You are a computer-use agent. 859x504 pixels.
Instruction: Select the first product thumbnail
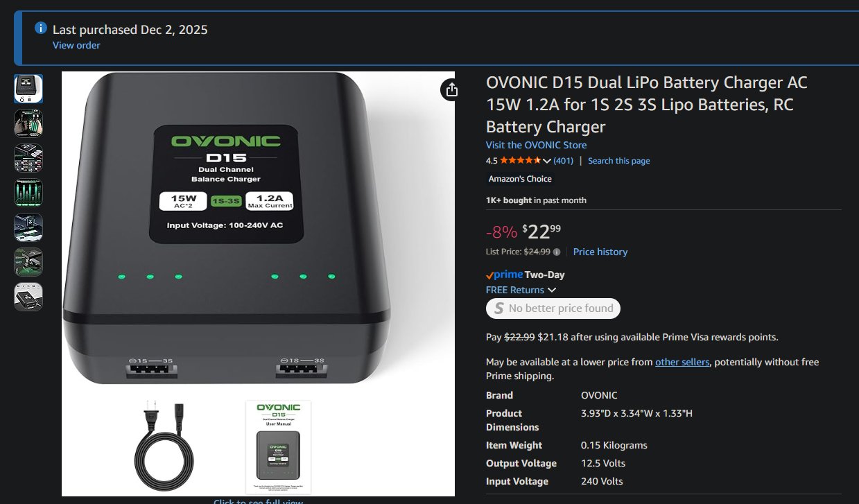(28, 89)
